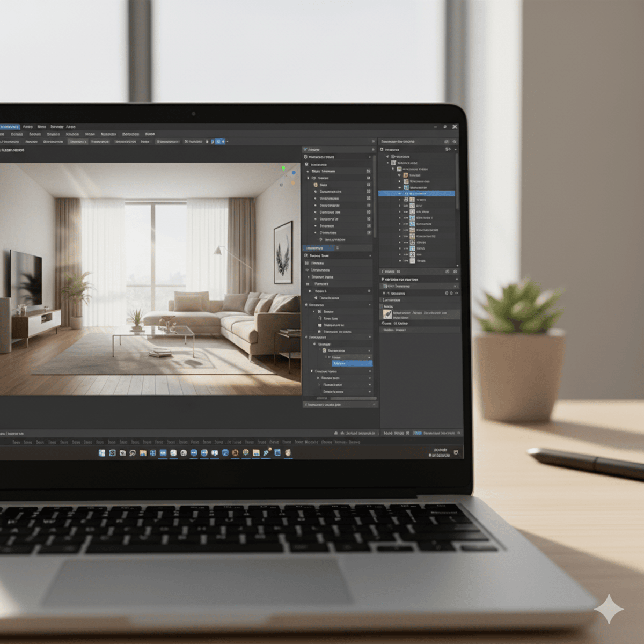Click inside the rendered living room viewport
The image size is (644, 644).
150,279
